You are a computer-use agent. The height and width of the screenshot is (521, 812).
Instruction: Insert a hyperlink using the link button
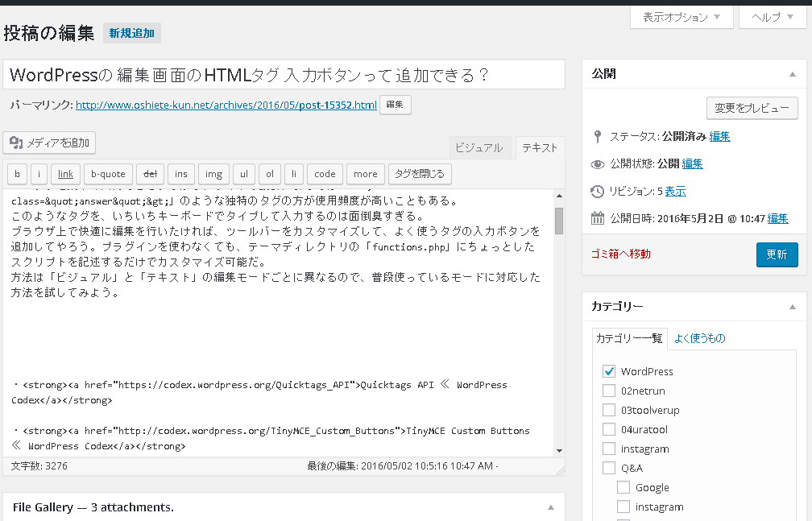pyautogui.click(x=65, y=174)
